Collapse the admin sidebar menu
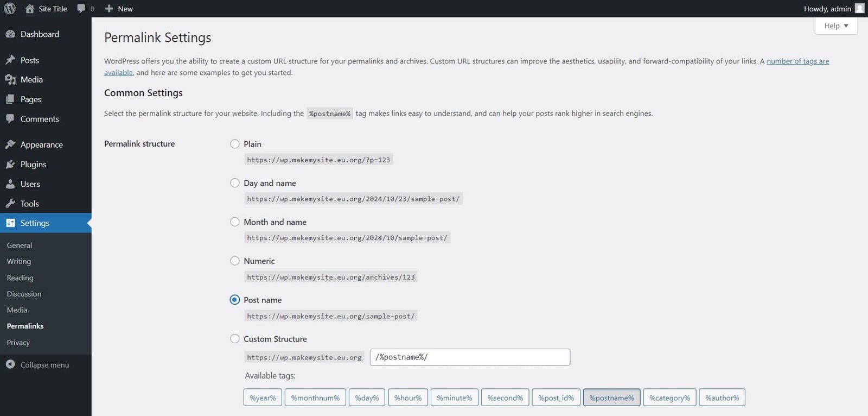Image resolution: width=868 pixels, height=416 pixels. 43,364
